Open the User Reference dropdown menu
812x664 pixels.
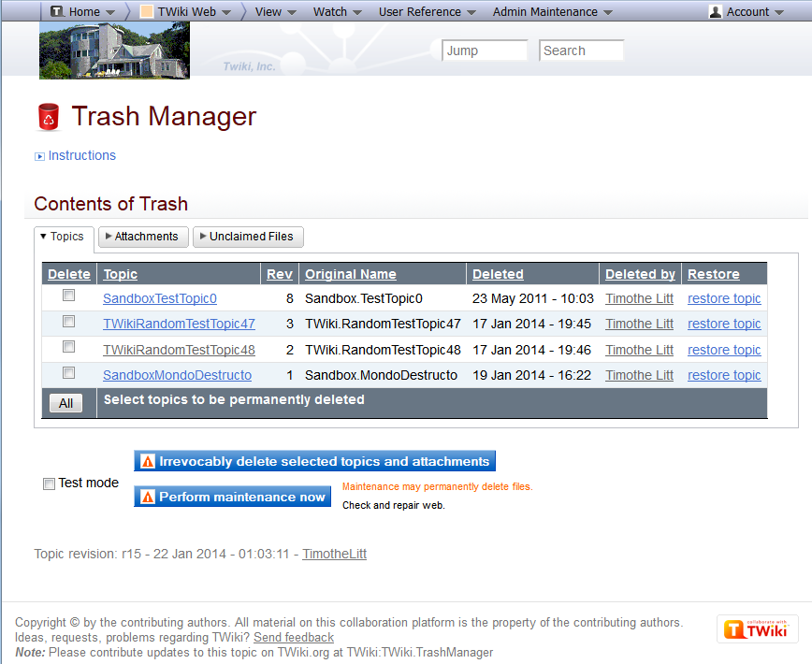427,12
